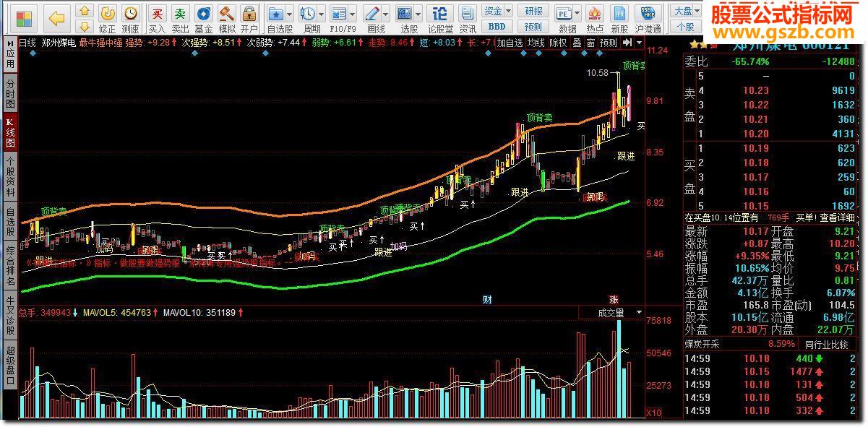Expand the 选股 dropdown arrow
The width and height of the screenshot is (868, 427).
click(419, 14)
